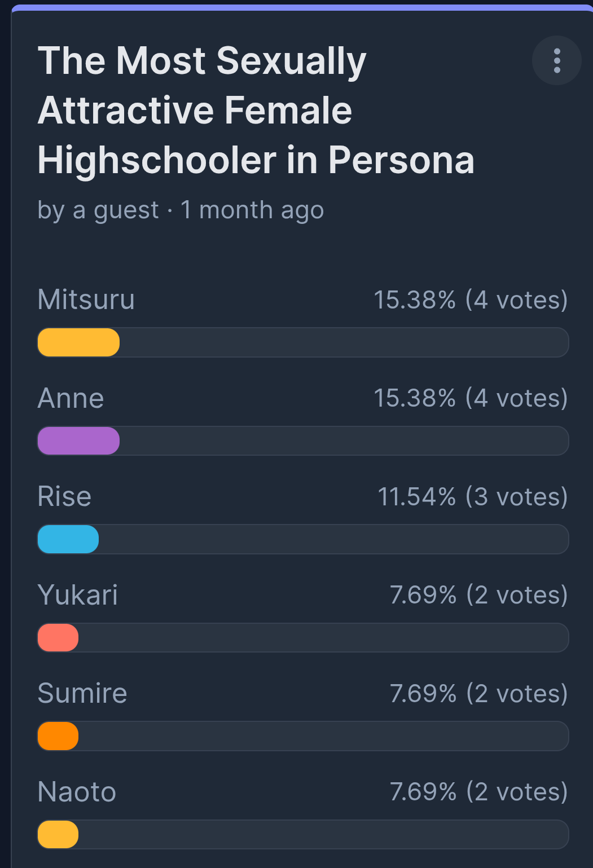Click the Mitsuru 15.38% vote count
This screenshot has height=868, width=593.
click(x=471, y=299)
